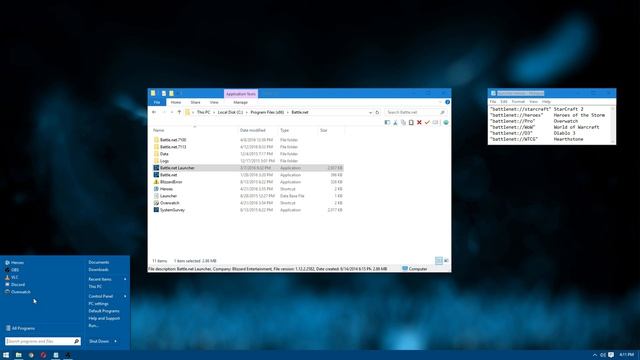Select the BlizzardError application file
Screen dimensions: 640x360
click(171, 182)
